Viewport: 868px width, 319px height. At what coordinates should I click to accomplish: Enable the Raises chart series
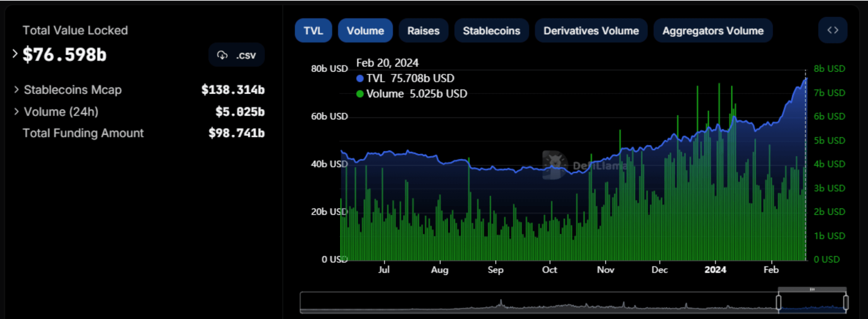point(423,31)
